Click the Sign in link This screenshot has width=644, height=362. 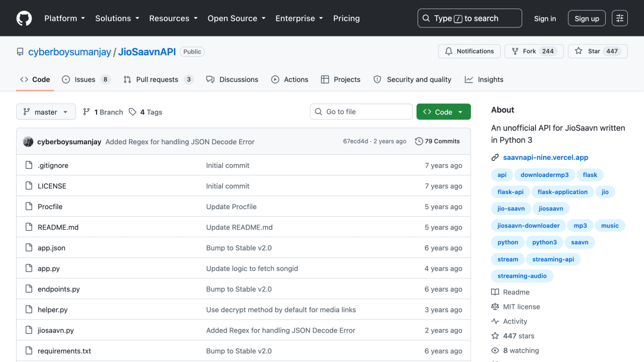pos(545,18)
